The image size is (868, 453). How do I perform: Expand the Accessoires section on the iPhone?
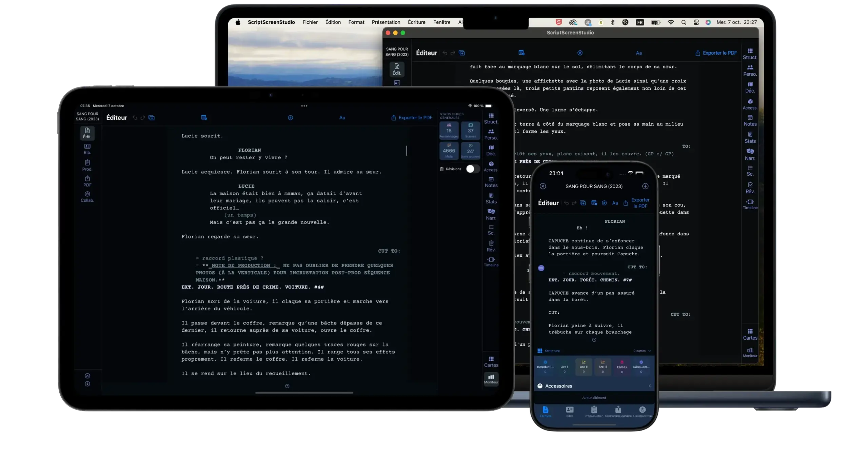click(594, 386)
